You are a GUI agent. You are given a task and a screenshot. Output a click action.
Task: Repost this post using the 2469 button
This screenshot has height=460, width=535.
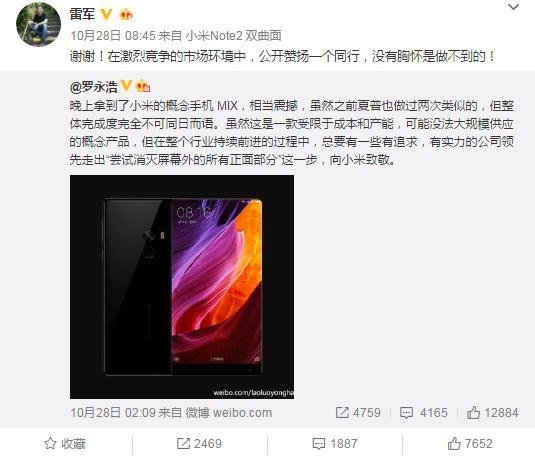[199, 444]
